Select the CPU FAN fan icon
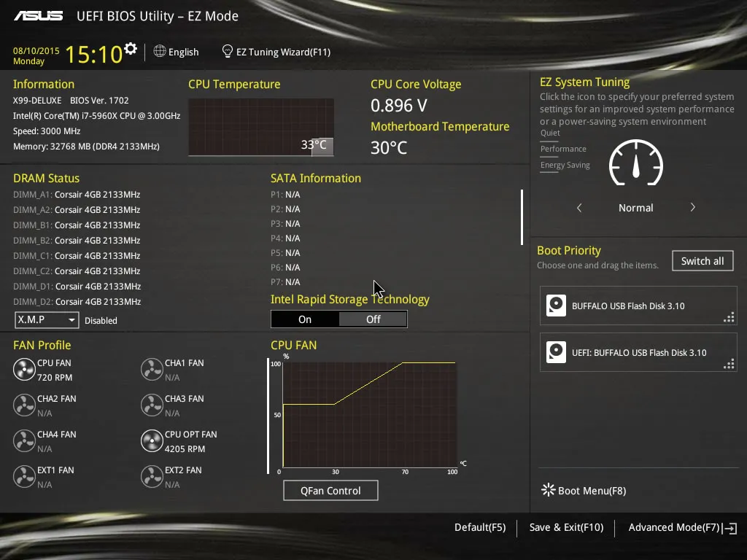747x560 pixels. (24, 370)
